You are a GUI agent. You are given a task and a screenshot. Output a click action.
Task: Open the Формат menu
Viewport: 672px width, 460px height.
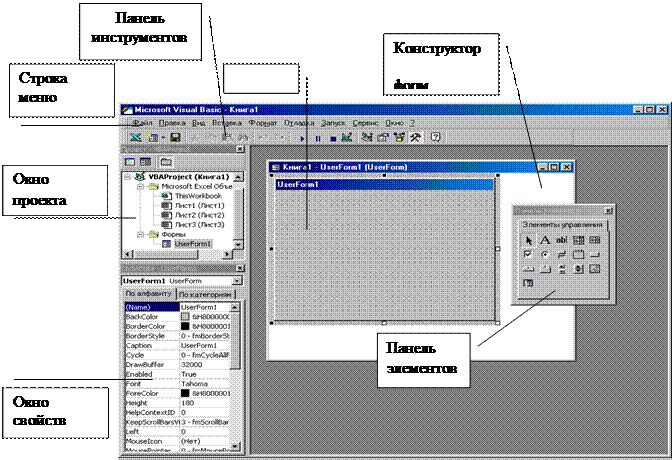tap(263, 123)
